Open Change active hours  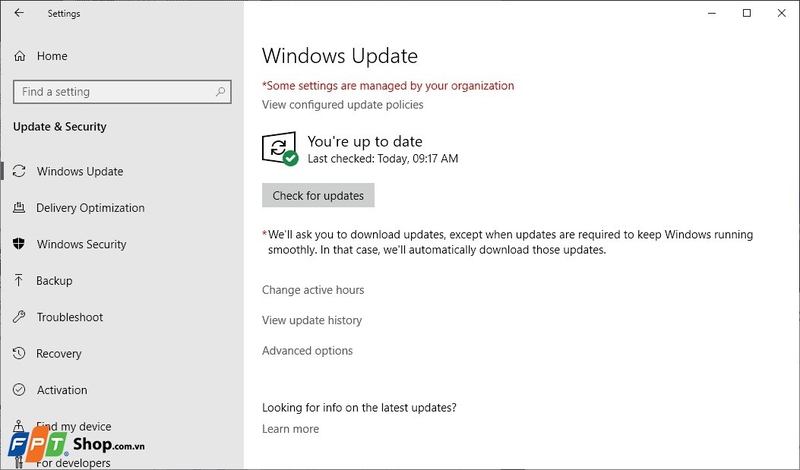tap(313, 290)
